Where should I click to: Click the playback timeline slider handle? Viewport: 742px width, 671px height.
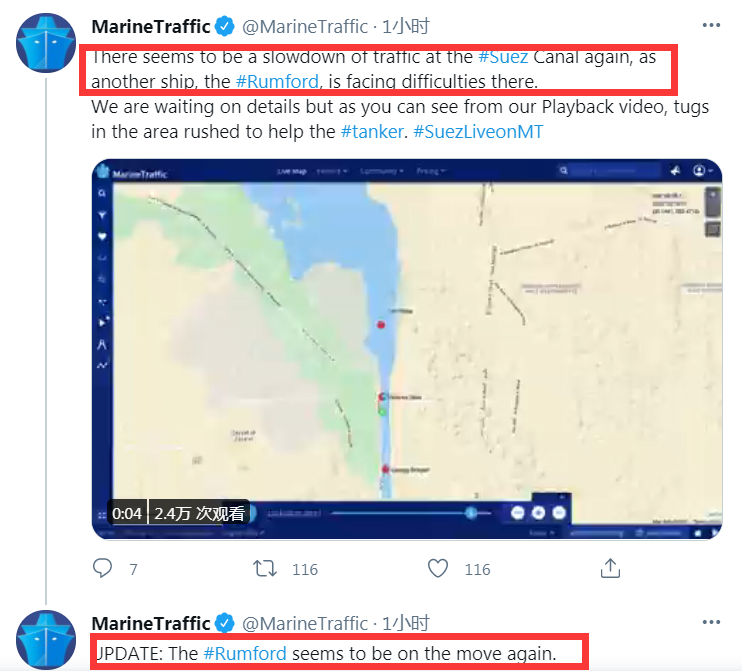470,512
